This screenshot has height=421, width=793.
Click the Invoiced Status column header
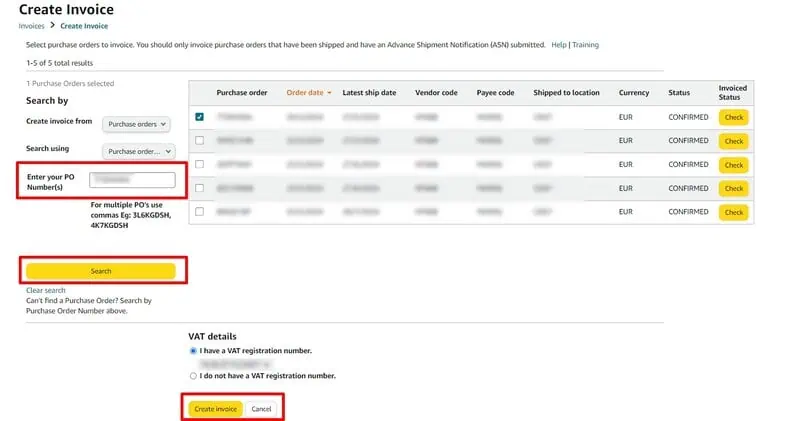tap(732, 93)
